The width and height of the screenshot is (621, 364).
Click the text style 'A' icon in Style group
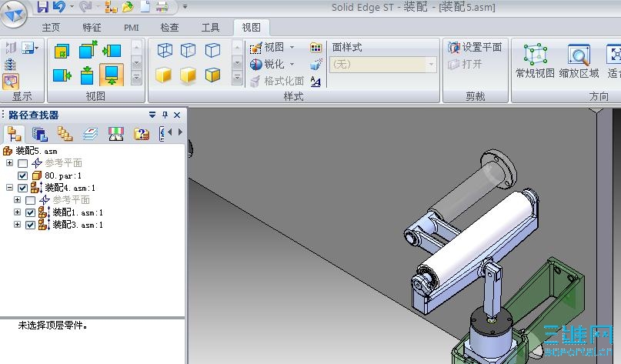coord(316,82)
